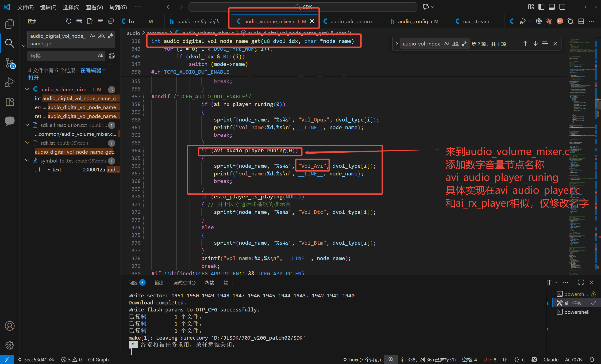601x364 pixels.
Task: Select powershell terminal in terminal list
Action: click(576, 312)
